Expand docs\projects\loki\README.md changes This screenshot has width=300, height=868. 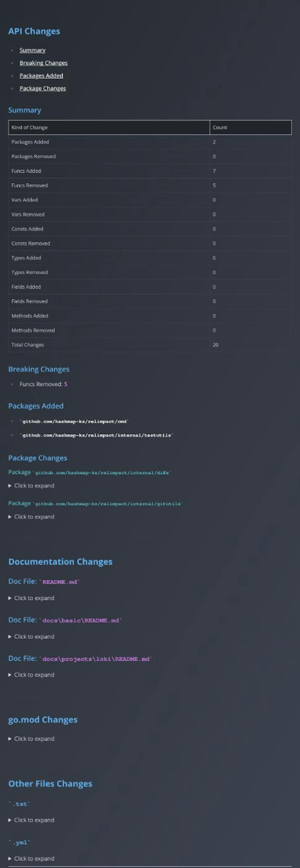[34, 674]
